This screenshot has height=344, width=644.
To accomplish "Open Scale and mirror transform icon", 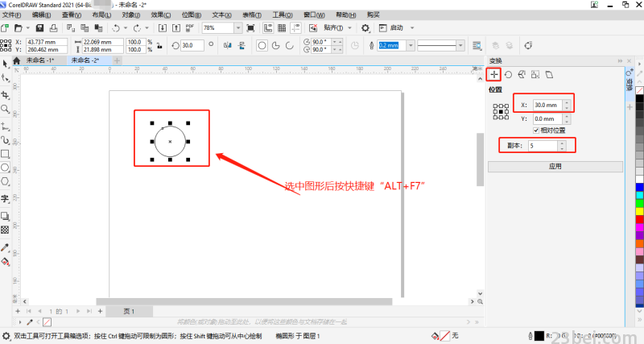I will tap(522, 74).
